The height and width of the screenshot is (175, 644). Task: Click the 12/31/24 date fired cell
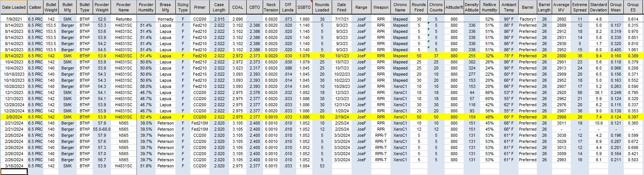pos(342,105)
